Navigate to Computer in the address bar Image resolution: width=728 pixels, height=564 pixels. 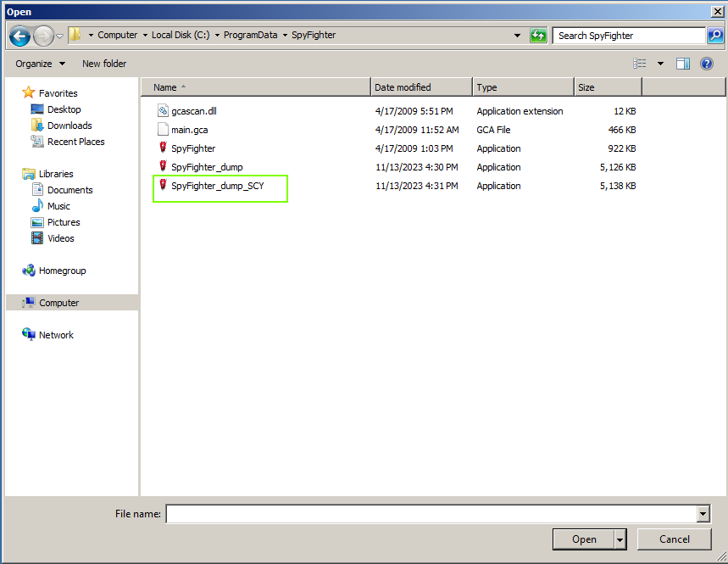[118, 35]
